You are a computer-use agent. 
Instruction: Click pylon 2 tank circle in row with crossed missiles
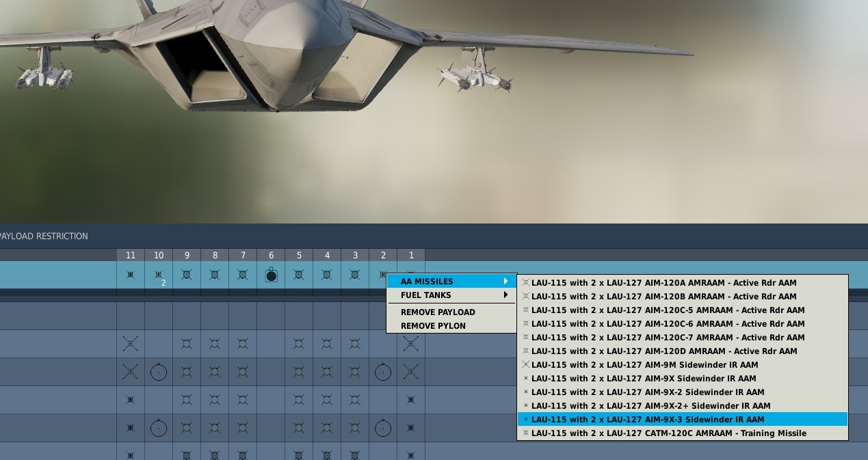coord(383,372)
